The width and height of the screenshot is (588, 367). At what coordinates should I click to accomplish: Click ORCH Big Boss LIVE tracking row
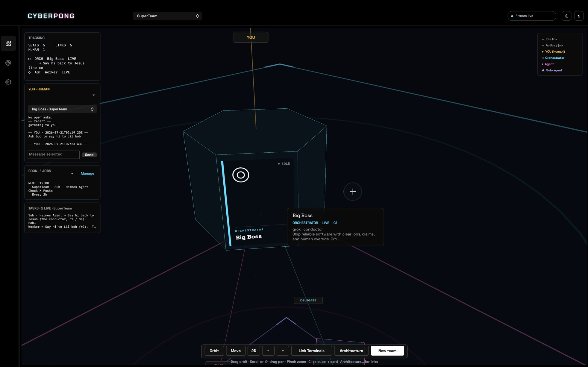(52, 59)
